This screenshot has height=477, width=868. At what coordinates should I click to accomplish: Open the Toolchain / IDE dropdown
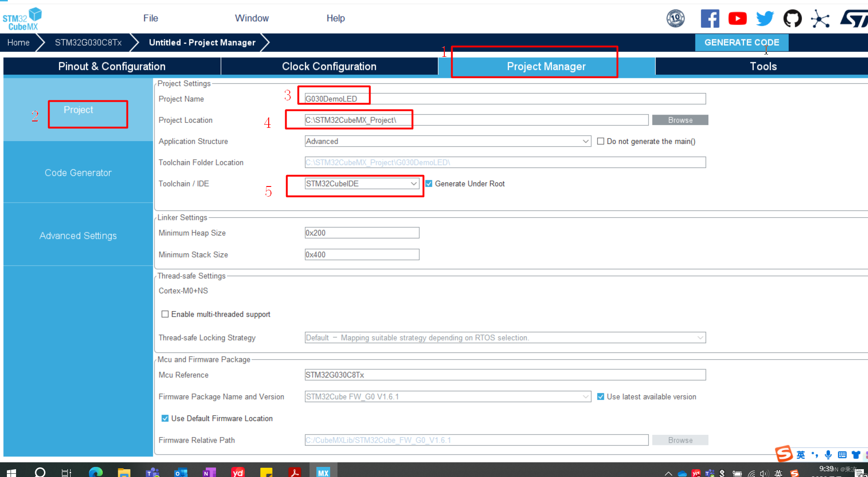point(362,184)
